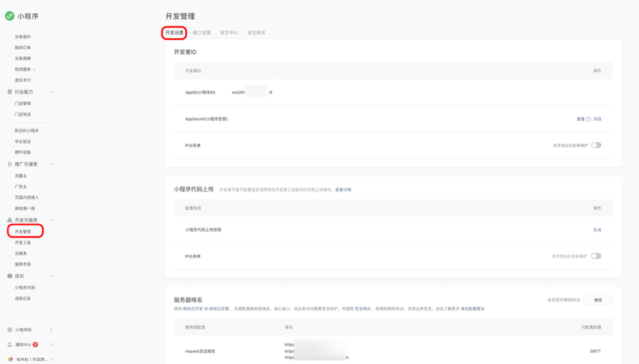
Task: Click the help icon beside 重置
Action: point(588,119)
